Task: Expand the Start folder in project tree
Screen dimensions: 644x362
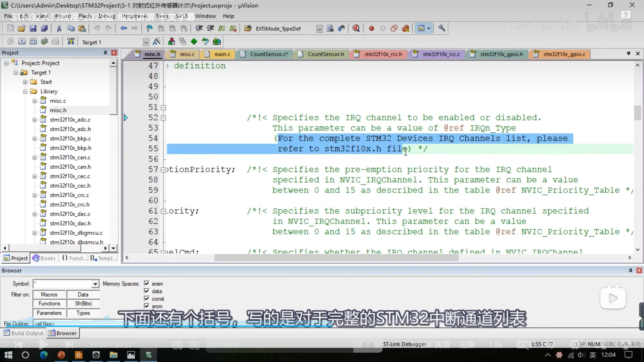Action: (25, 82)
